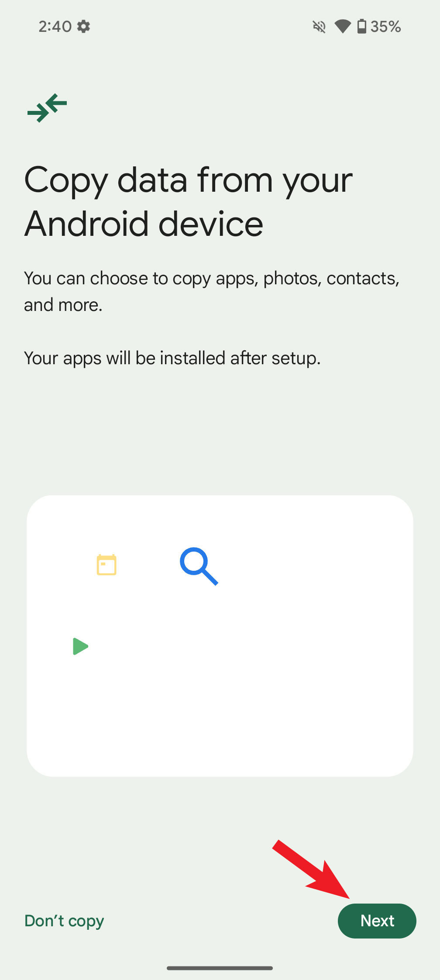Tap the 'copy apps, photos, contacts' text line

(x=212, y=278)
